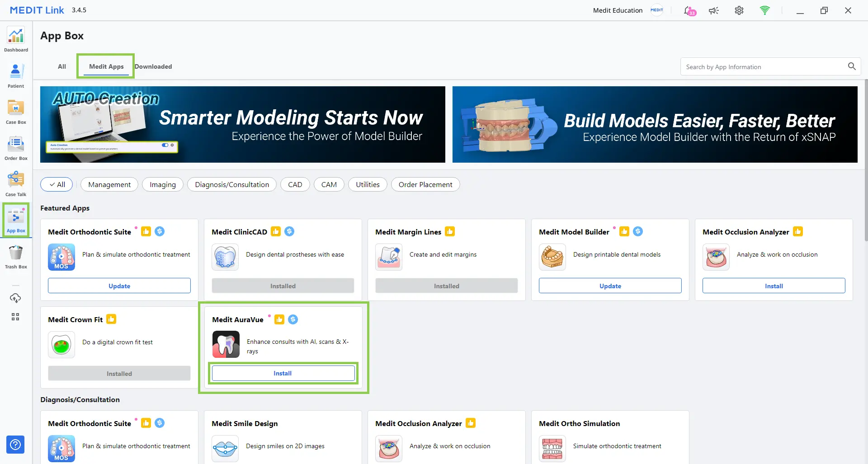Screen dimensions: 868x464
Task: Click thumbs-up badge on Medit Crown Fit
Action: tap(111, 319)
